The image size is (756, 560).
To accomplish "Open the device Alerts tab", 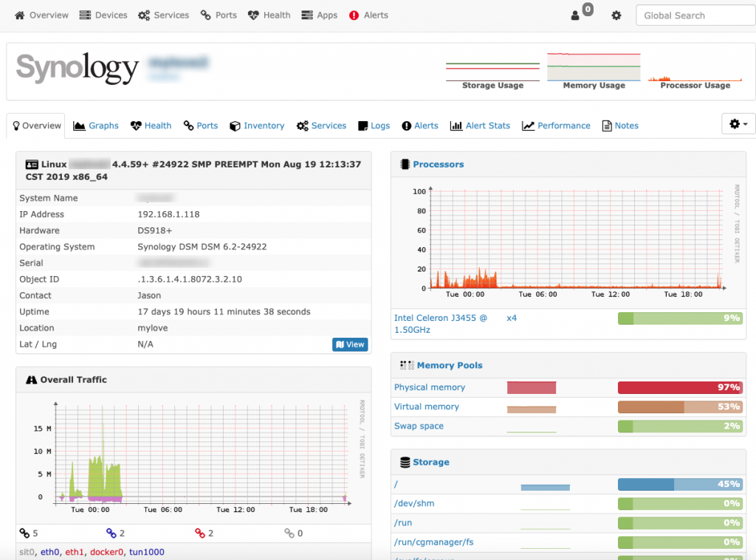I will point(420,125).
